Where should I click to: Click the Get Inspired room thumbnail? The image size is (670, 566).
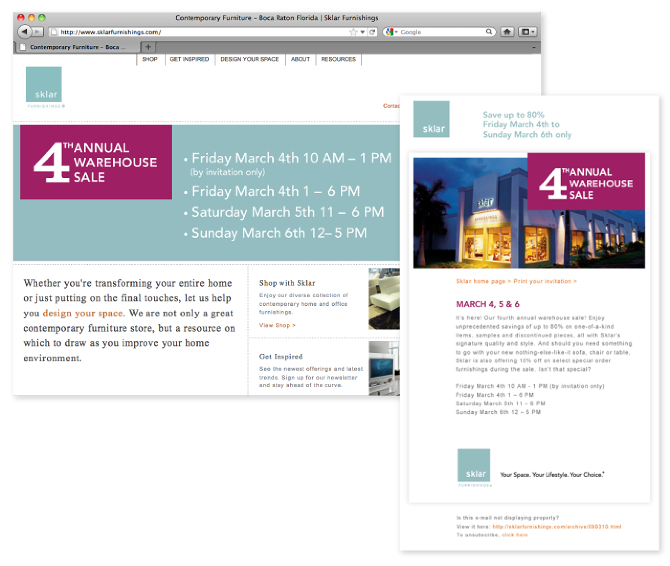click(384, 368)
